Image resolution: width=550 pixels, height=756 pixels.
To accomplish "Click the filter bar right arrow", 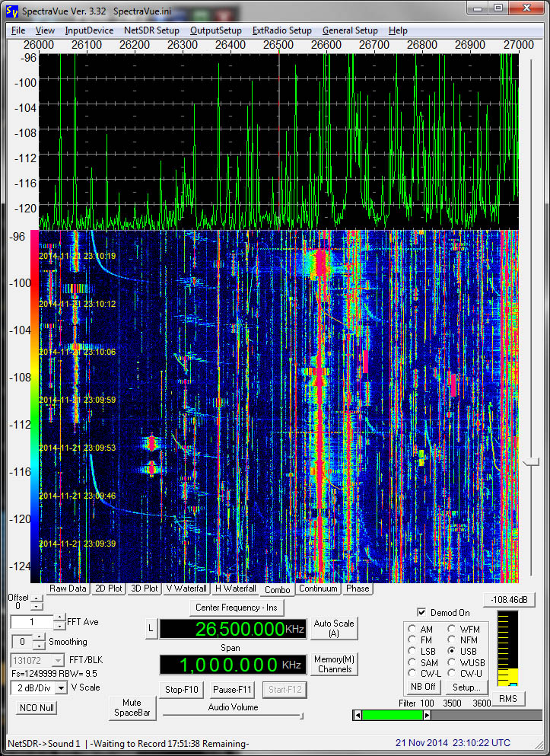I will point(427,716).
